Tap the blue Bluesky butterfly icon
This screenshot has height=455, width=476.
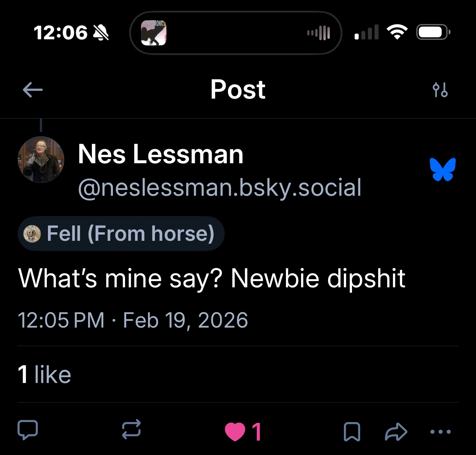tap(442, 170)
